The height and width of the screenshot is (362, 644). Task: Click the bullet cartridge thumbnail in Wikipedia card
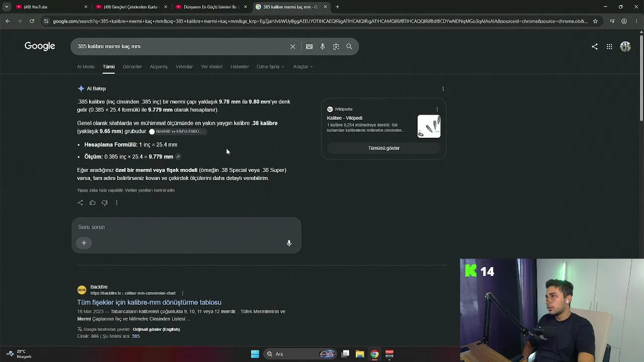click(429, 126)
